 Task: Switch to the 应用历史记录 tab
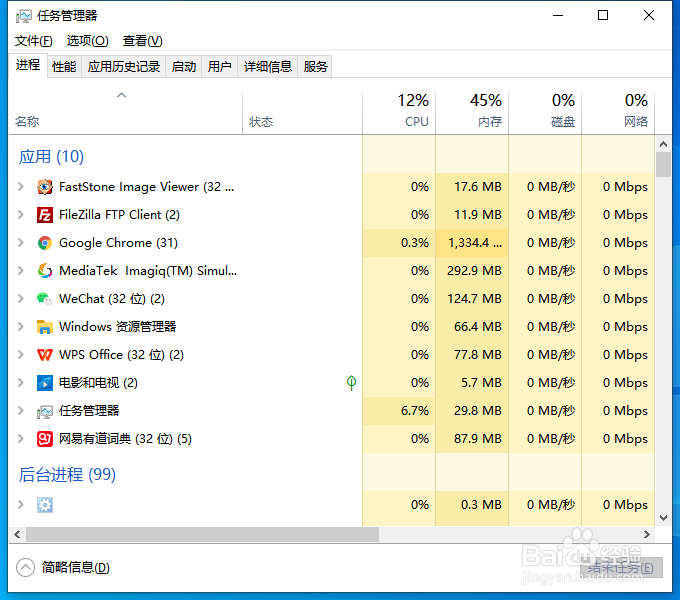pyautogui.click(x=124, y=66)
